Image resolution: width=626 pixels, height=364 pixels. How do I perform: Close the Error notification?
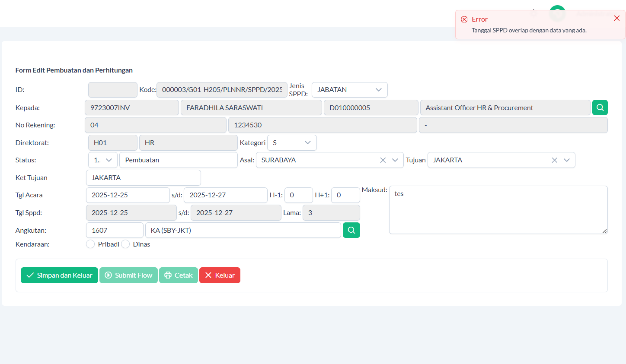click(x=616, y=18)
